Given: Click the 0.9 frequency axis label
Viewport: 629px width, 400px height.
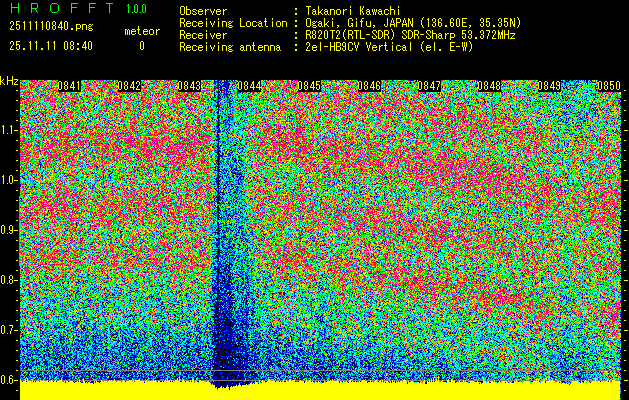Looking at the screenshot, I should point(8,230).
